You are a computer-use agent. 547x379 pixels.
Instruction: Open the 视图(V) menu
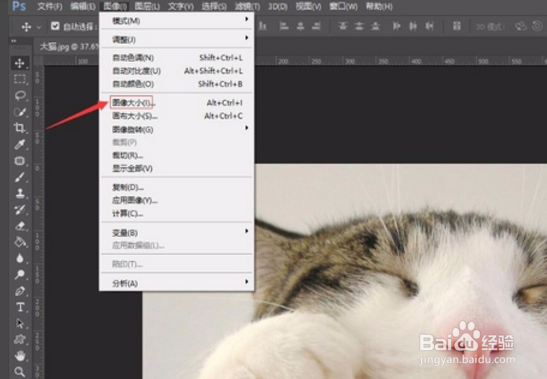click(308, 7)
